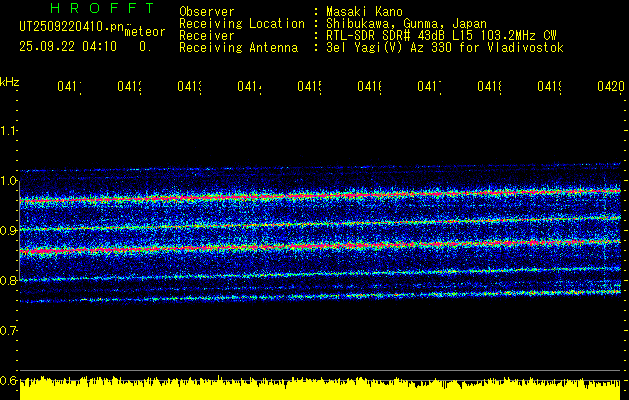Click the 0.6 kHz axis tick label
The image size is (629, 400).
coord(8,380)
